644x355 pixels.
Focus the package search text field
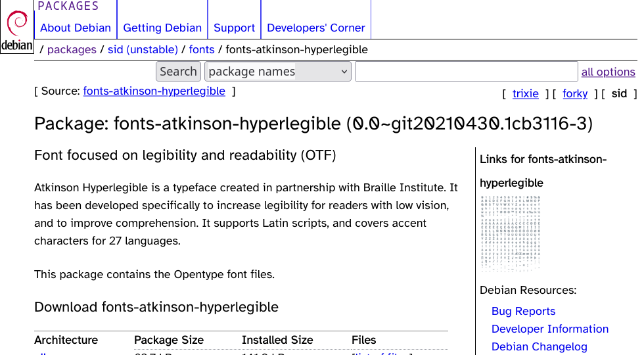click(467, 72)
